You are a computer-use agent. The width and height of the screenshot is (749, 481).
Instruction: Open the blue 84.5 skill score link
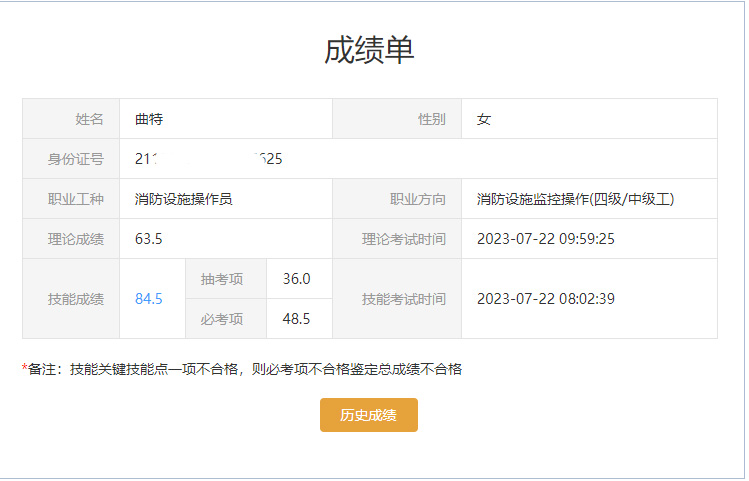pos(149,299)
